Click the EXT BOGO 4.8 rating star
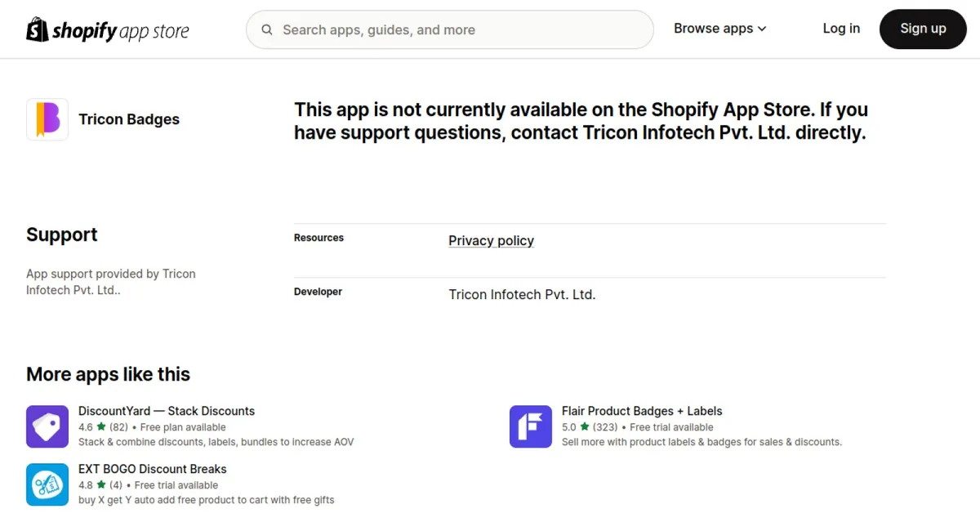This screenshot has height=531, width=980. click(x=101, y=484)
